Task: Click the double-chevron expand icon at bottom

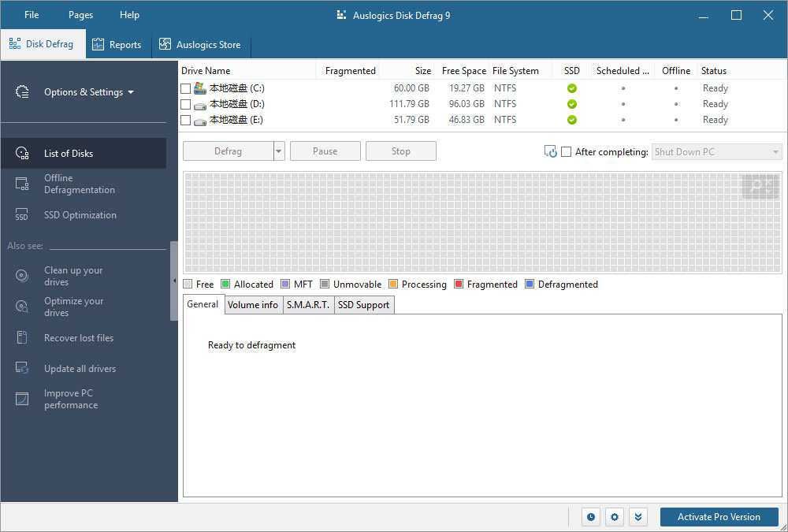Action: click(x=638, y=517)
